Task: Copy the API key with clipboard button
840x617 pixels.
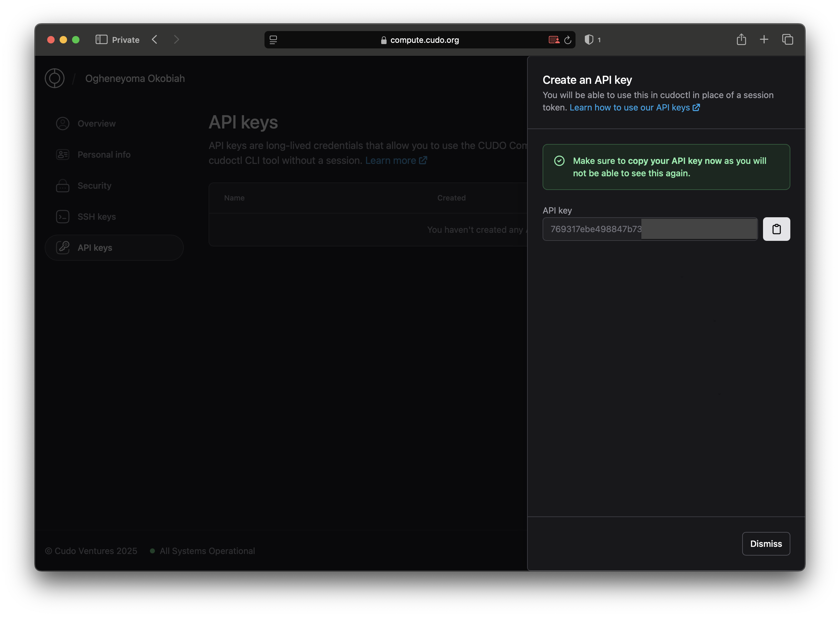Action: point(776,229)
